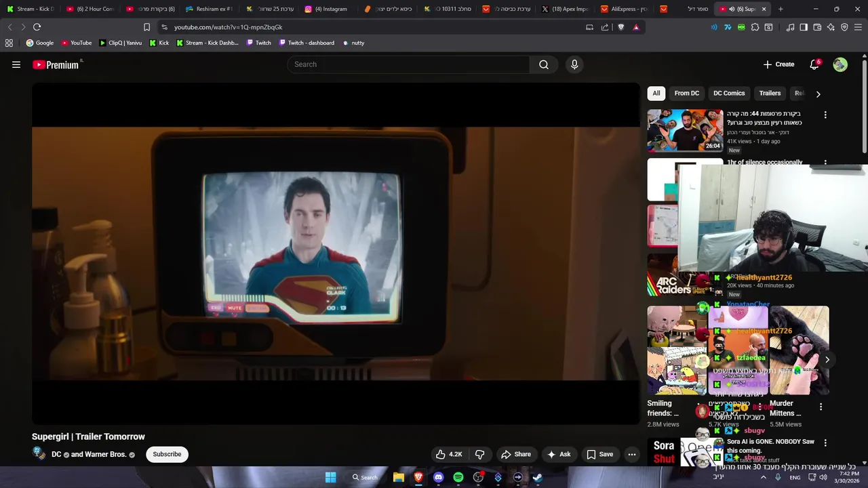Start voice search with microphone
868x488 pixels.
[x=574, y=64]
